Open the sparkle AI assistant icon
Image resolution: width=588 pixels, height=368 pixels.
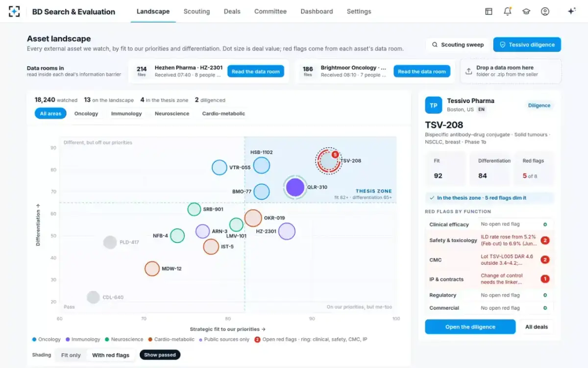point(571,11)
